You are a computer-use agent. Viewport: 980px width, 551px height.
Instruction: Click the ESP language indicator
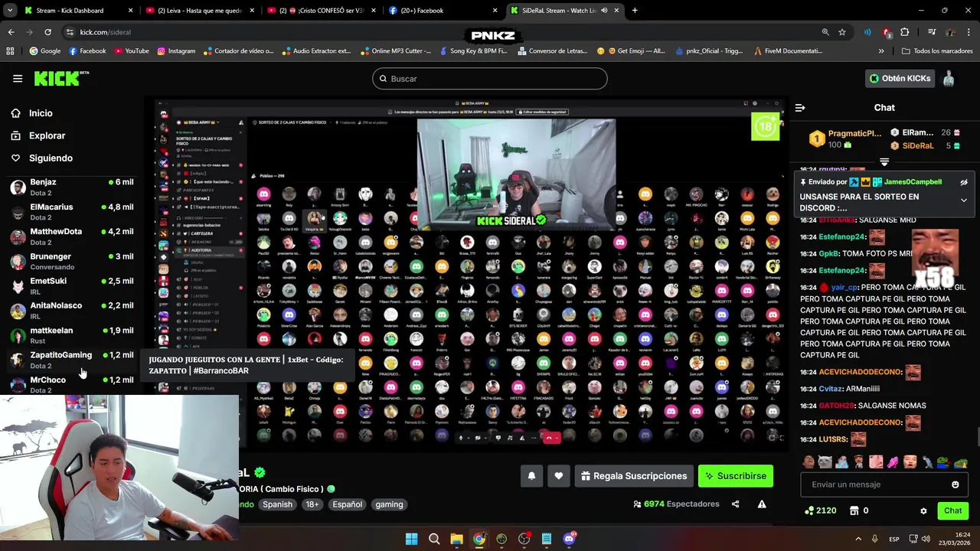tap(894, 540)
